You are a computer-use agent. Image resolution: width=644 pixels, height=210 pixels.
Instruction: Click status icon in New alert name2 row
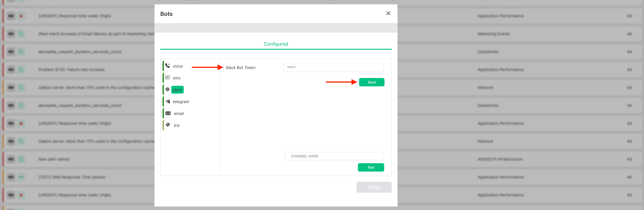[x=21, y=159]
